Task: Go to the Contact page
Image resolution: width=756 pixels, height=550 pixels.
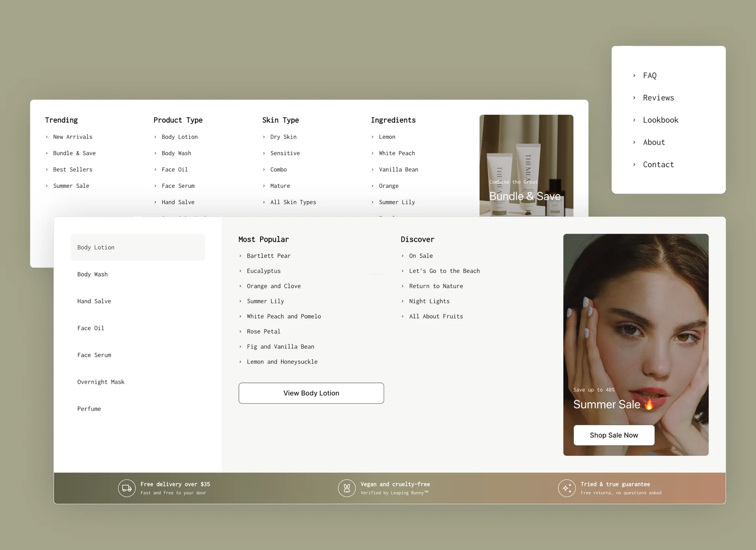Action: click(658, 165)
